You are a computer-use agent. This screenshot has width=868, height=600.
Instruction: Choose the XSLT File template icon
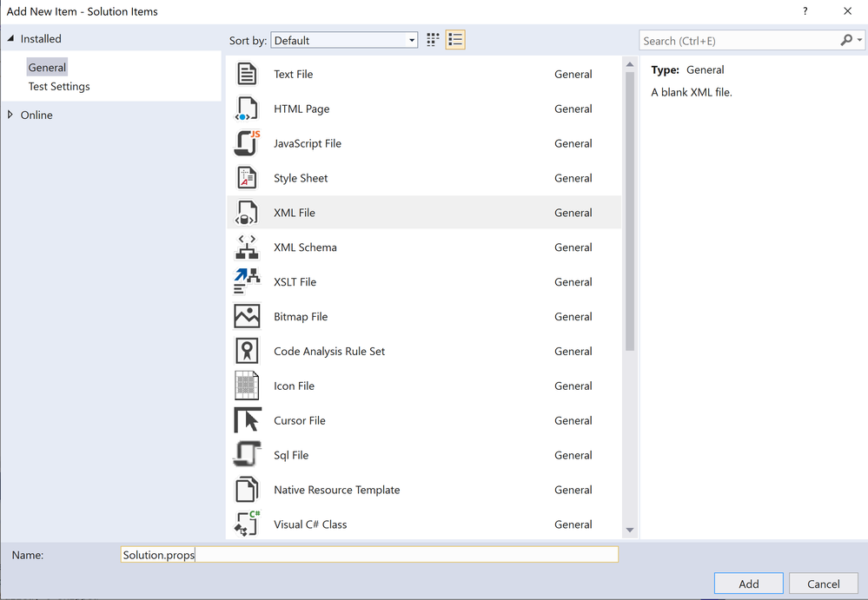click(x=247, y=282)
